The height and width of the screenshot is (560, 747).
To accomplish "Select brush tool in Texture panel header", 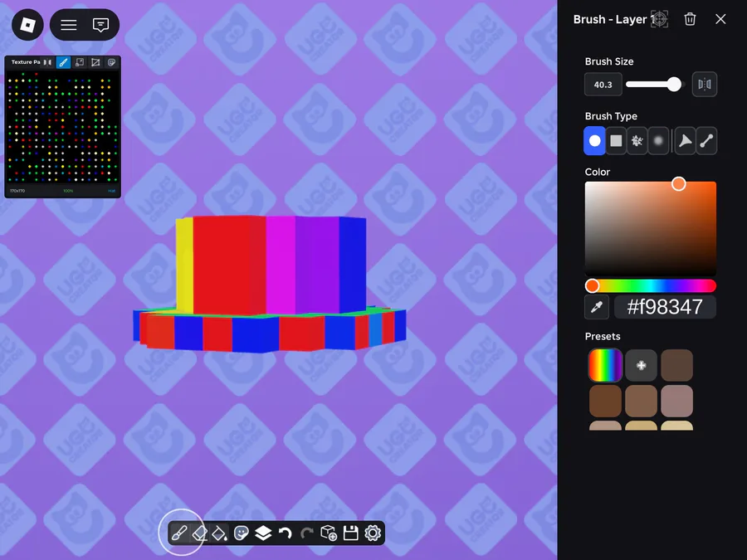I will coord(63,62).
